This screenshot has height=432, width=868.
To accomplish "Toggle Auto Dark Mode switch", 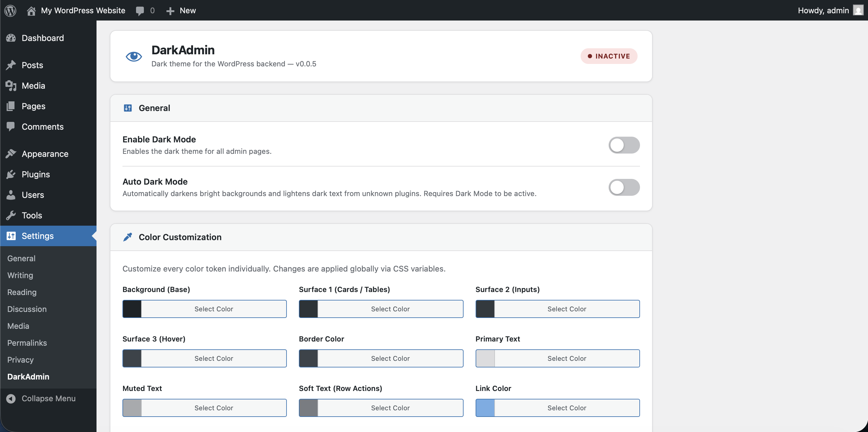I will click(624, 187).
